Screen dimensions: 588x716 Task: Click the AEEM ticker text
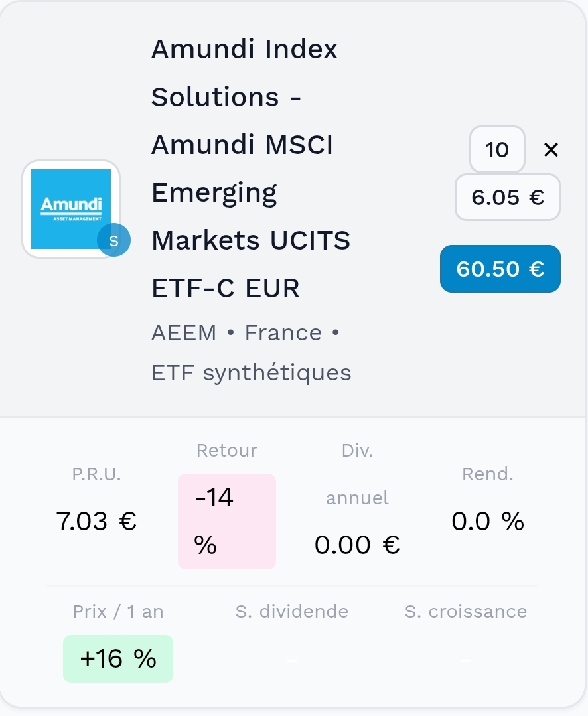[184, 333]
